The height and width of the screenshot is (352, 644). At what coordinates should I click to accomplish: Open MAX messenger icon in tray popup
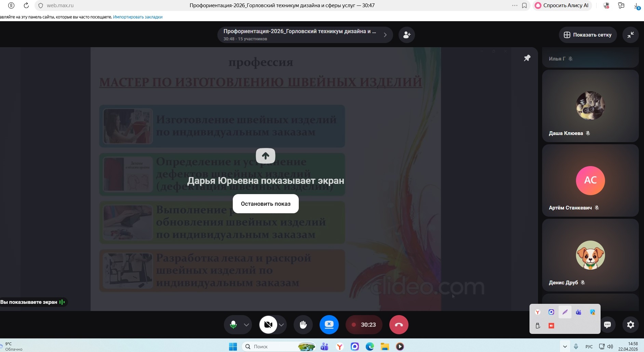(551, 312)
